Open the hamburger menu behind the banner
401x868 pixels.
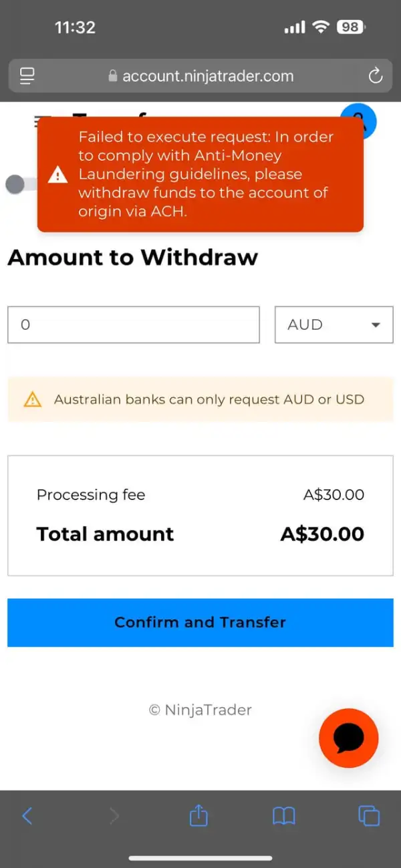coord(40,120)
